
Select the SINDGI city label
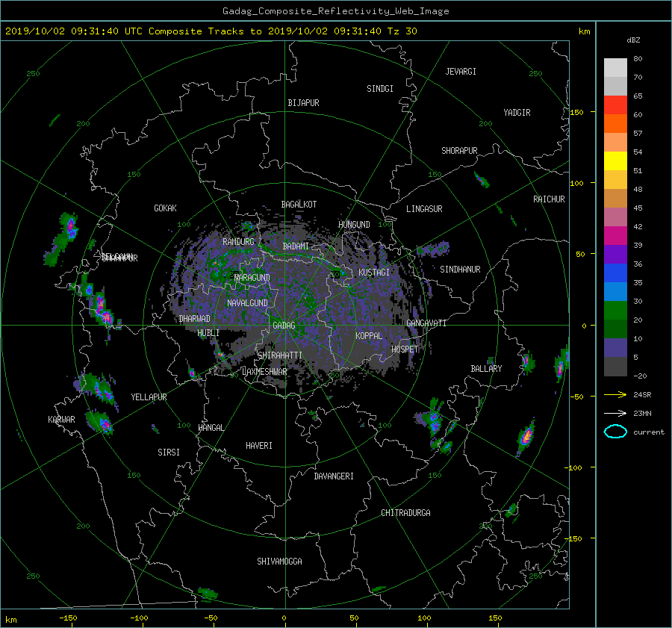[x=380, y=89]
